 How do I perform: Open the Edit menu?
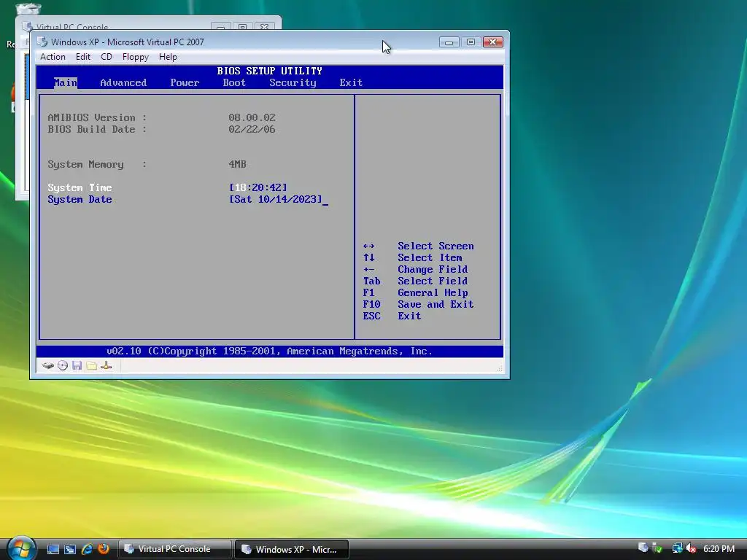pyautogui.click(x=83, y=57)
